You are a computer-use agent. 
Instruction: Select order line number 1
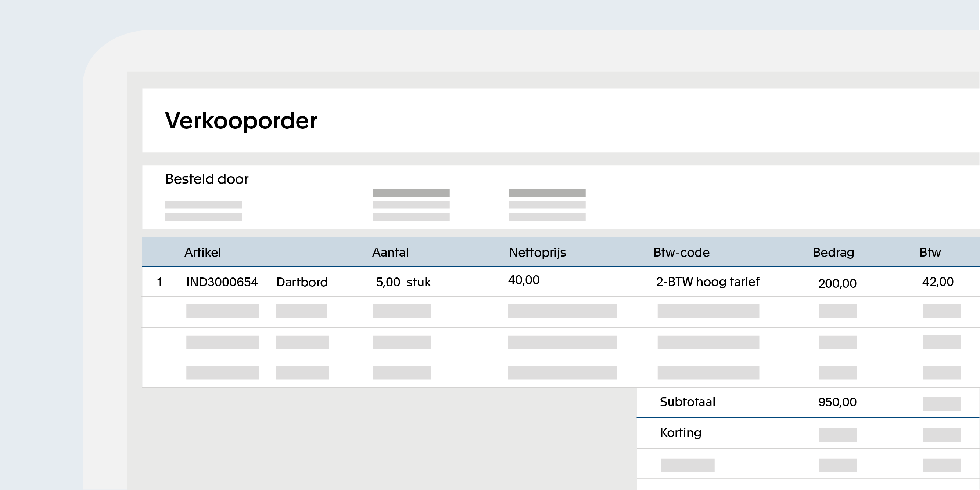point(160,282)
